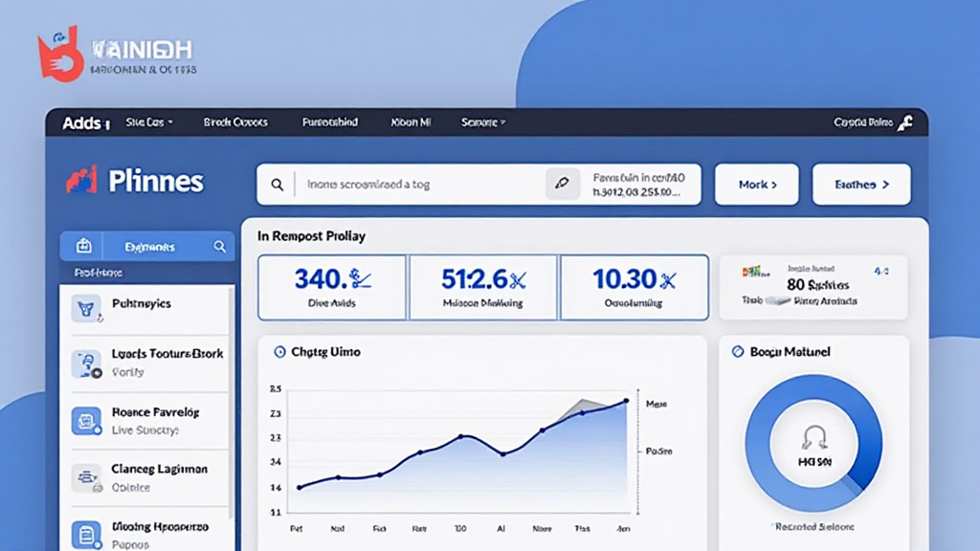
Task: Open the Slue Cas dropdown in the top nav
Action: click(x=149, y=122)
